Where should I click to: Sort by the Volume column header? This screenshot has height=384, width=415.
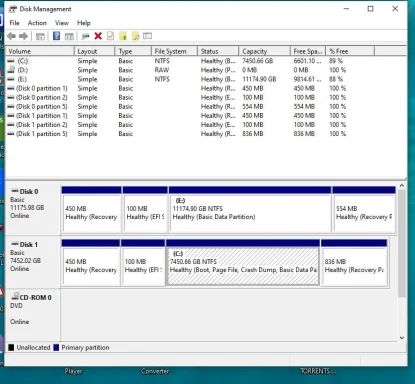(x=40, y=51)
